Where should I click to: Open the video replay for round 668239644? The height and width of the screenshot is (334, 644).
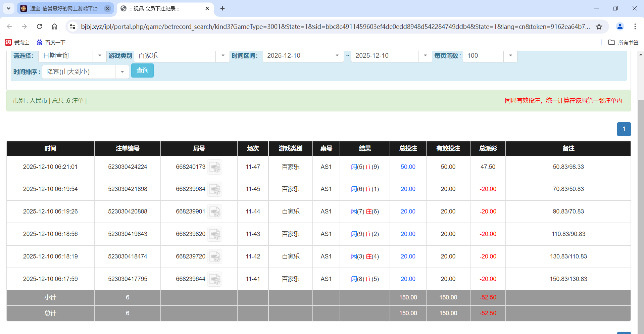click(x=215, y=279)
